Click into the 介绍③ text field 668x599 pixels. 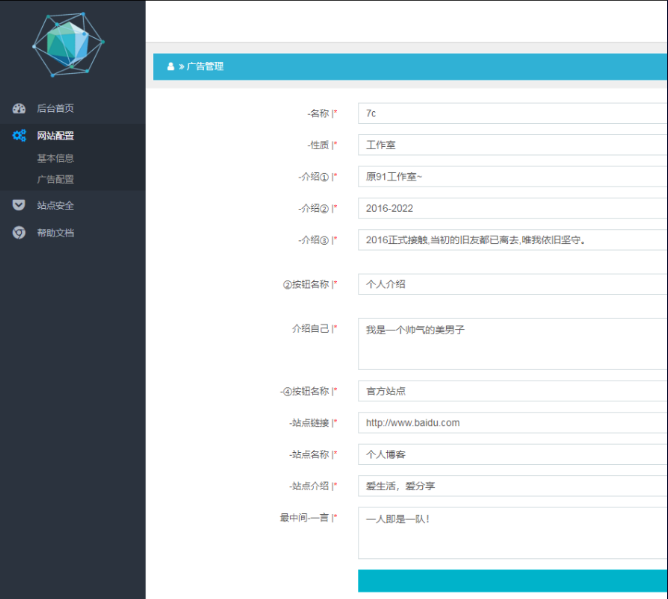[512, 240]
